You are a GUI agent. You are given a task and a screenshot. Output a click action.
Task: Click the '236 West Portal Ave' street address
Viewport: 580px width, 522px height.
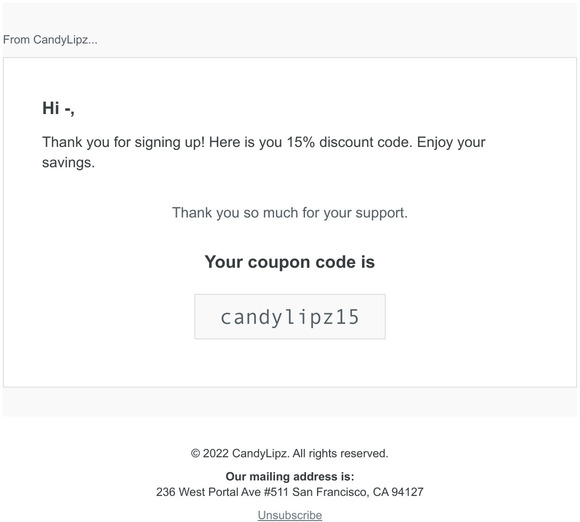208,492
